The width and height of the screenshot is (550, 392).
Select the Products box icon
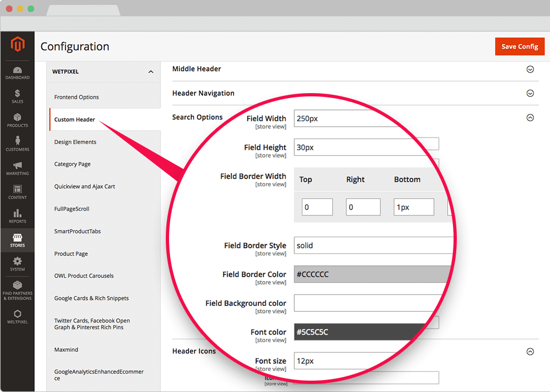coord(17,118)
